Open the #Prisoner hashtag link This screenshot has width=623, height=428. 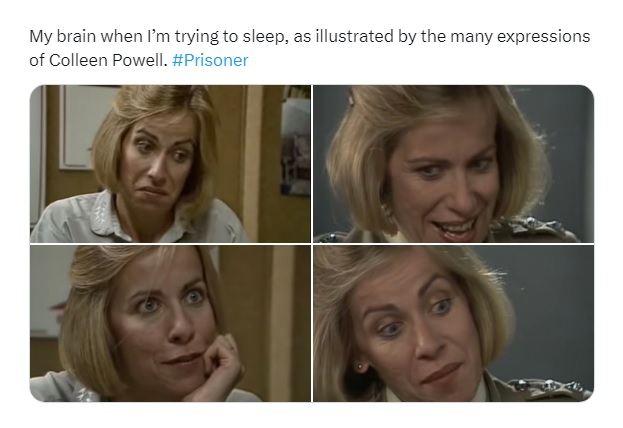210,60
